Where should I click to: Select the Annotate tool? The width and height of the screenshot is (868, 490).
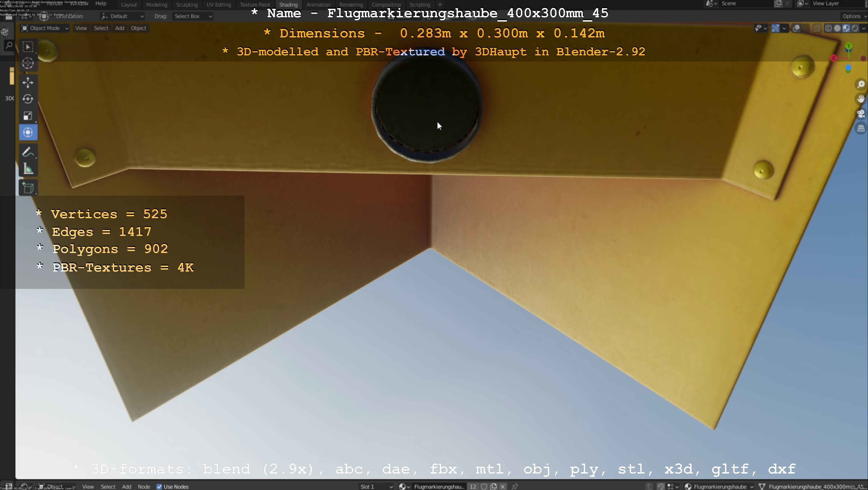(28, 152)
